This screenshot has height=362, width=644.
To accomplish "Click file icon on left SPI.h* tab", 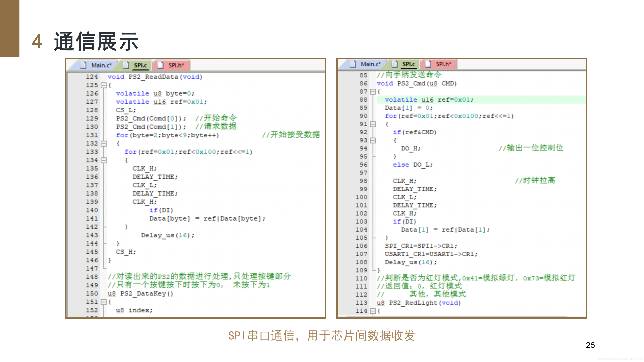I will click(x=160, y=65).
